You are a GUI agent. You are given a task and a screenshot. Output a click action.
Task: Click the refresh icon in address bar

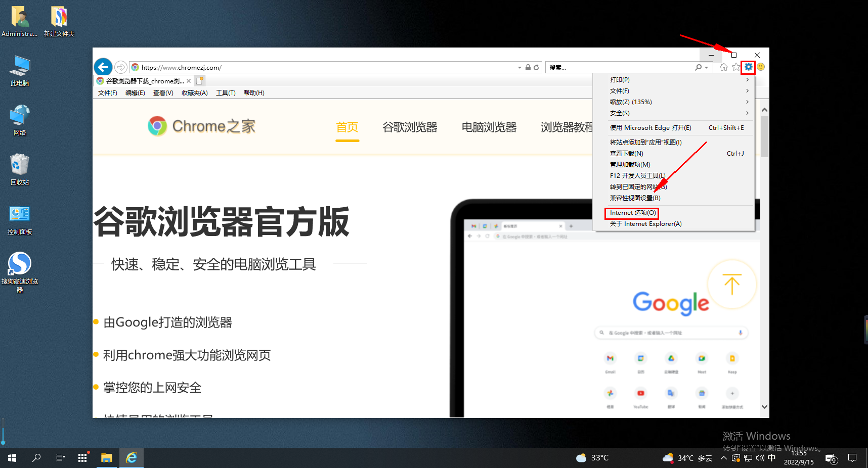536,67
